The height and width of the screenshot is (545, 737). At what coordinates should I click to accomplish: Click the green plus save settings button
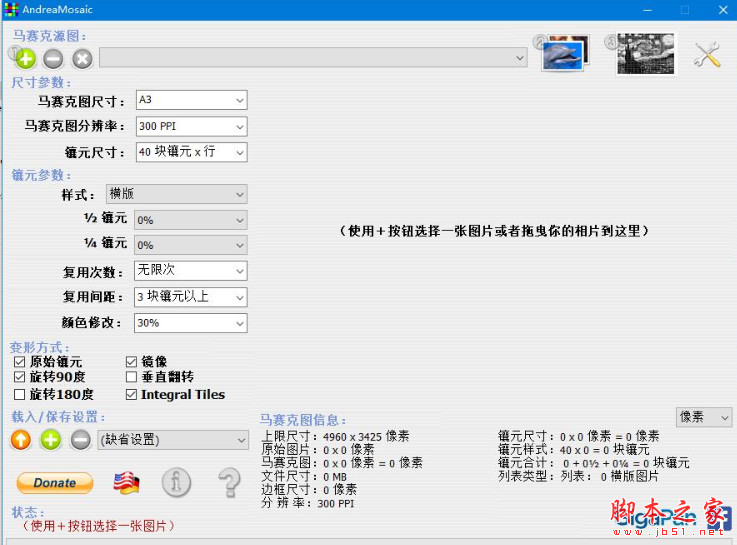[51, 440]
